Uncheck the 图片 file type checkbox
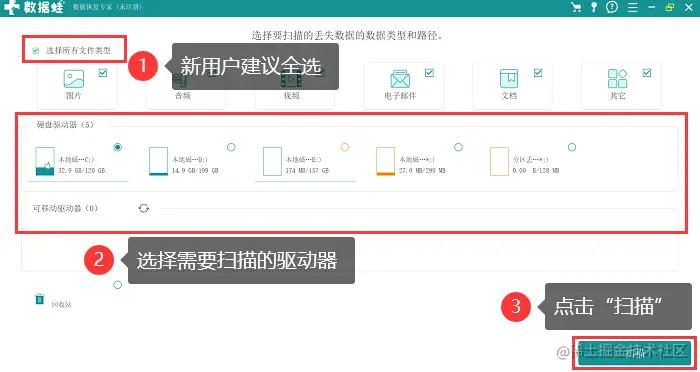Screen dimensions: 700x372 pos(103,73)
